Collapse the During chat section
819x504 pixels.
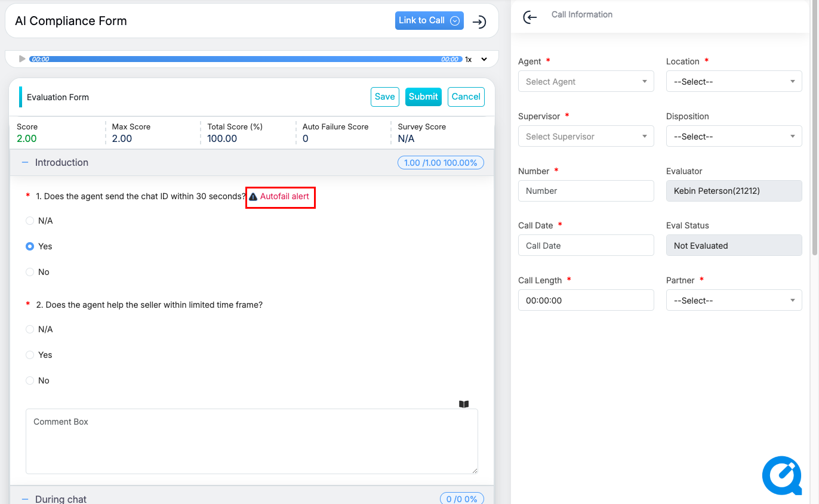pos(25,499)
